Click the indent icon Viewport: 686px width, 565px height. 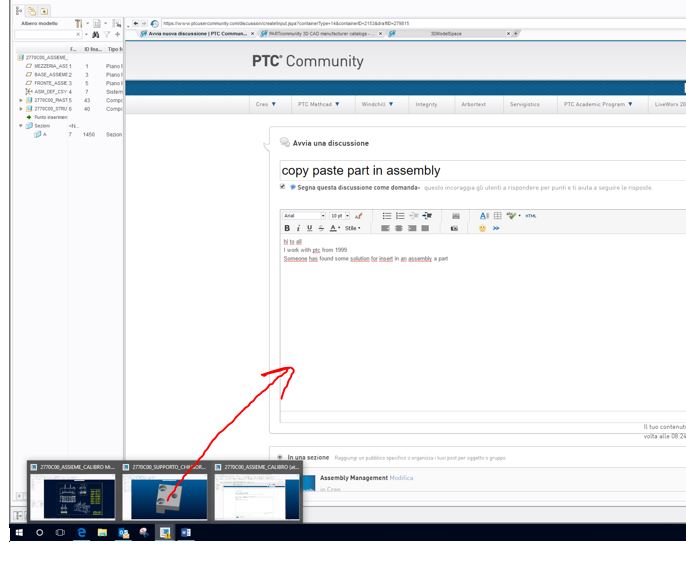click(x=427, y=216)
